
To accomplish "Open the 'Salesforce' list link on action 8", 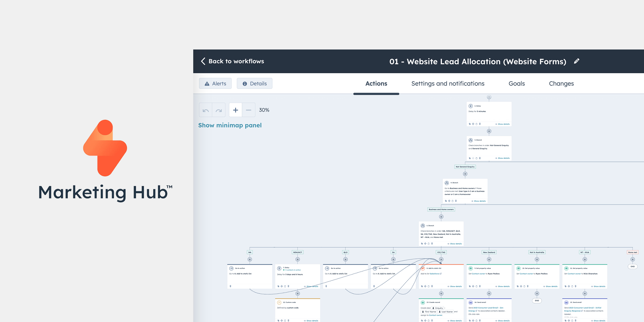I will 434,274.
